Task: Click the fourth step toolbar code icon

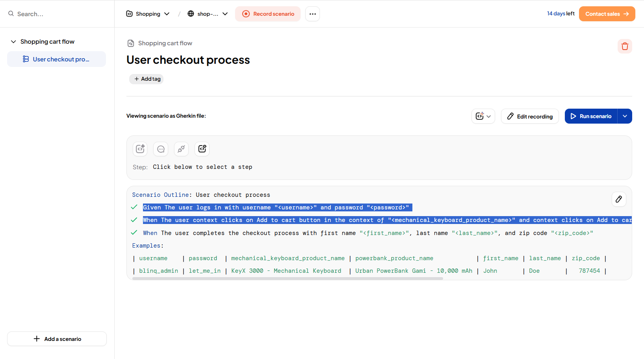Action: [x=202, y=149]
